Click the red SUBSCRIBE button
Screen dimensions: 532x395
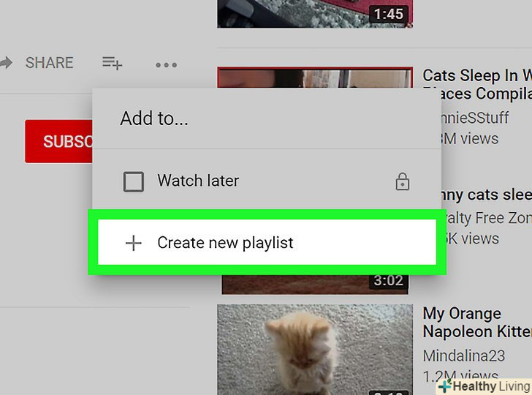coord(58,141)
